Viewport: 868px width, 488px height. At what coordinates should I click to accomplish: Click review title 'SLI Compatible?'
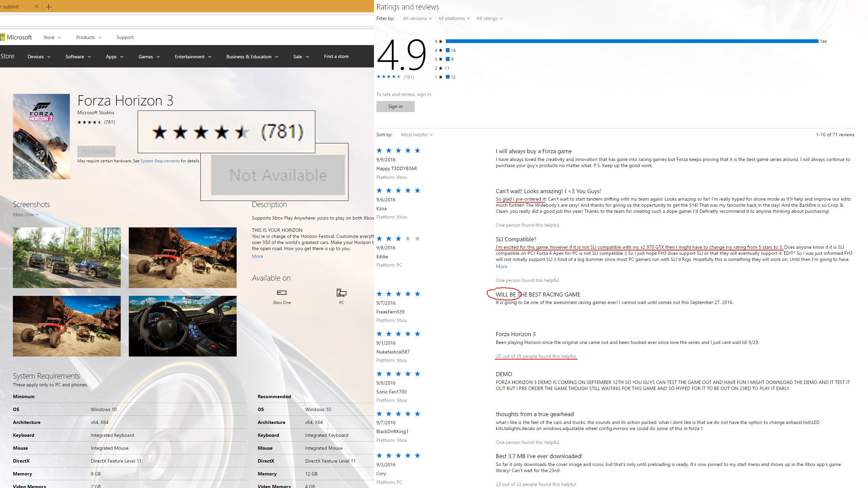(x=516, y=239)
